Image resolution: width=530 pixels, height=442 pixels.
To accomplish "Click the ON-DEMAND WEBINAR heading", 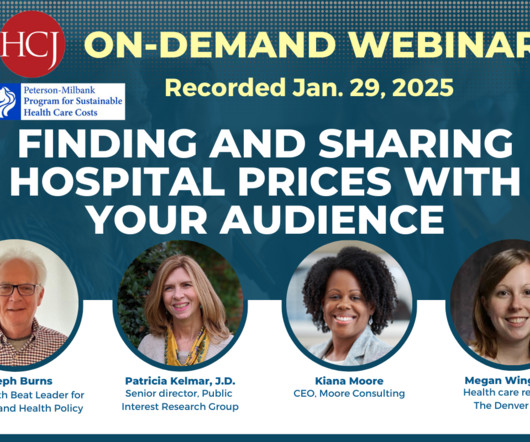I will pos(307,44).
